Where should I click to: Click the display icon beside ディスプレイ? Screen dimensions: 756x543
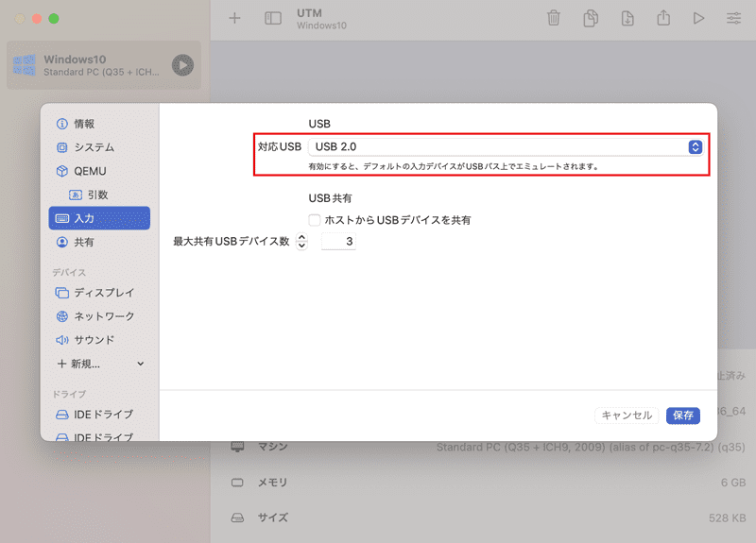[x=62, y=293]
